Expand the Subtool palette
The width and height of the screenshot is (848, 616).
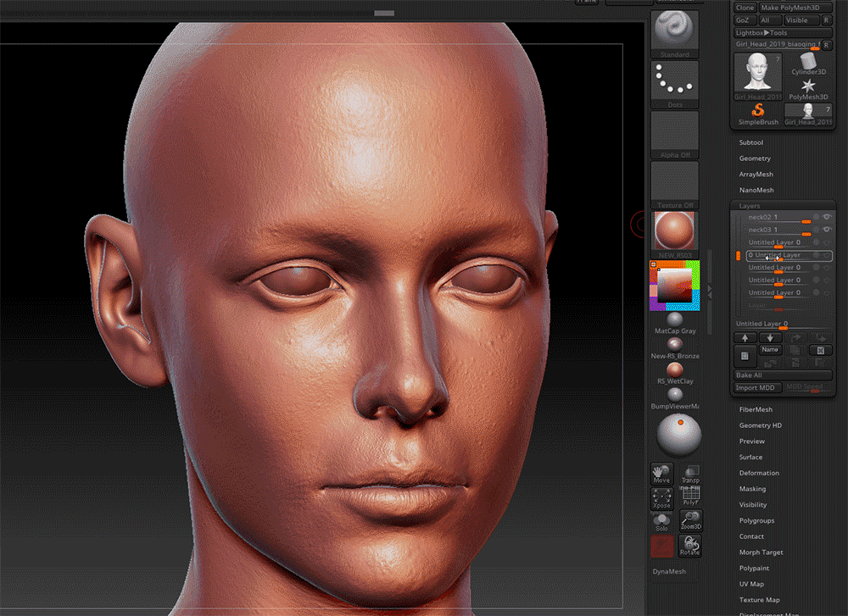(x=751, y=142)
